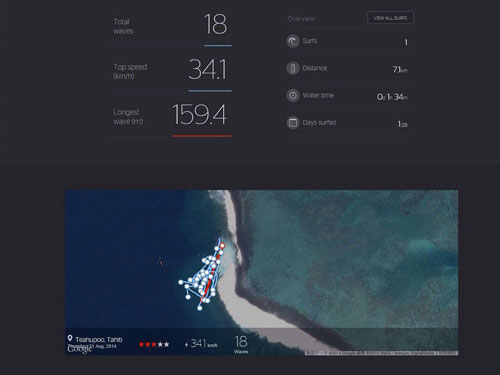This screenshot has height=375, width=500.
Task: Click the blue progress bar under Total waves
Action: point(218,45)
